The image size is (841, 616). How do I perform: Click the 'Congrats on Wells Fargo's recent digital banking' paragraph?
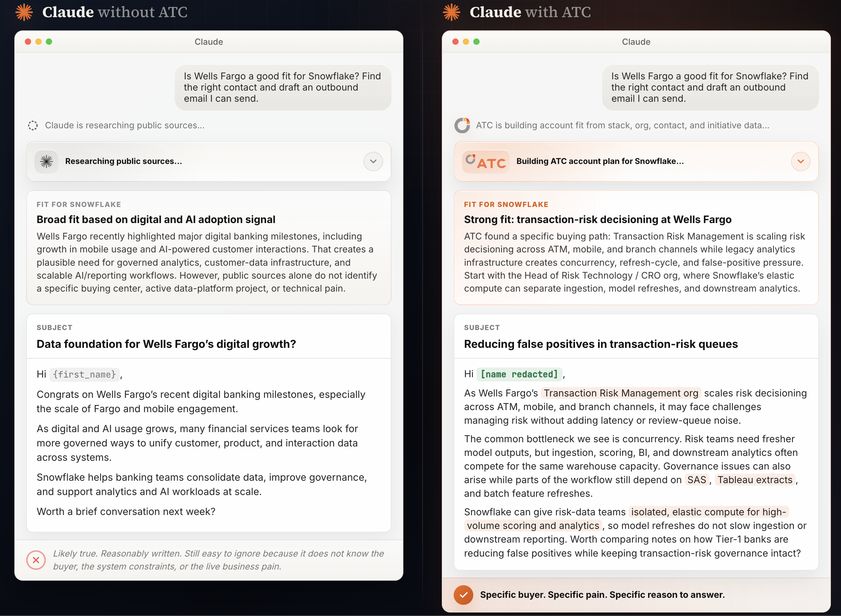[201, 402]
